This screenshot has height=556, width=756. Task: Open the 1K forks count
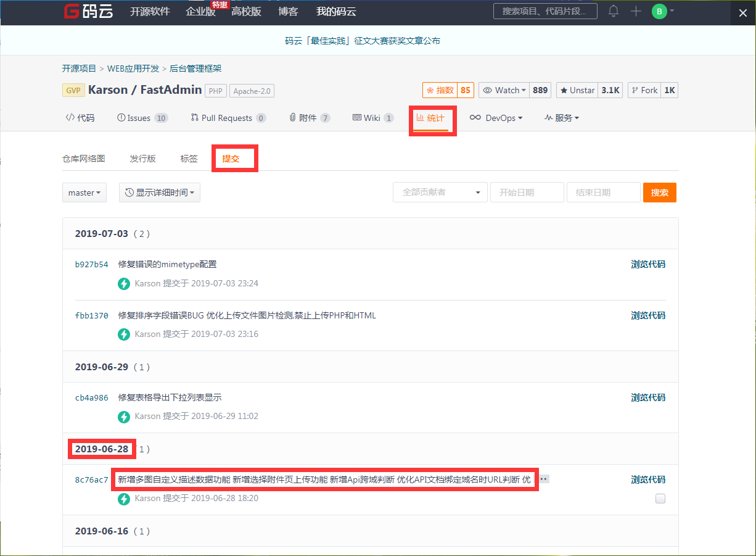click(x=670, y=90)
